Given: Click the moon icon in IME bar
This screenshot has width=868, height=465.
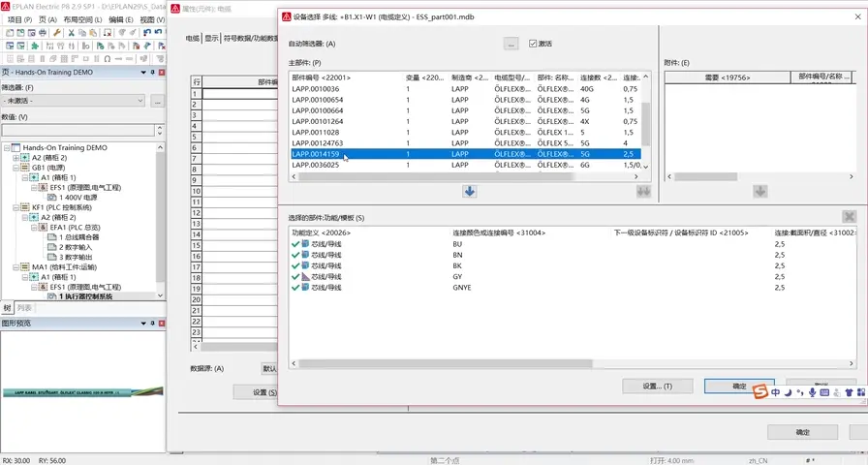Looking at the screenshot, I should pyautogui.click(x=788, y=392).
